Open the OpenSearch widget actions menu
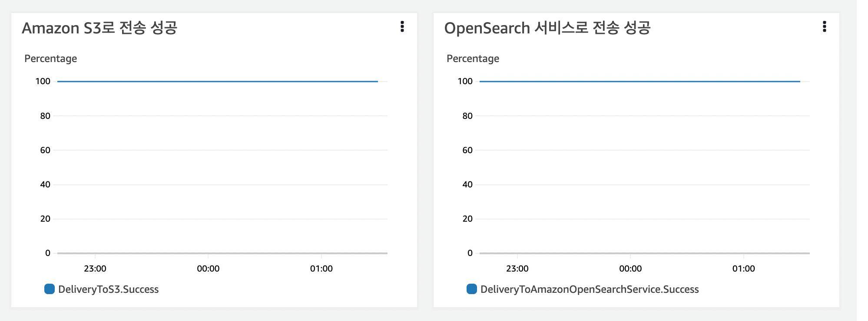Viewport: 868px width, 321px height. [824, 27]
